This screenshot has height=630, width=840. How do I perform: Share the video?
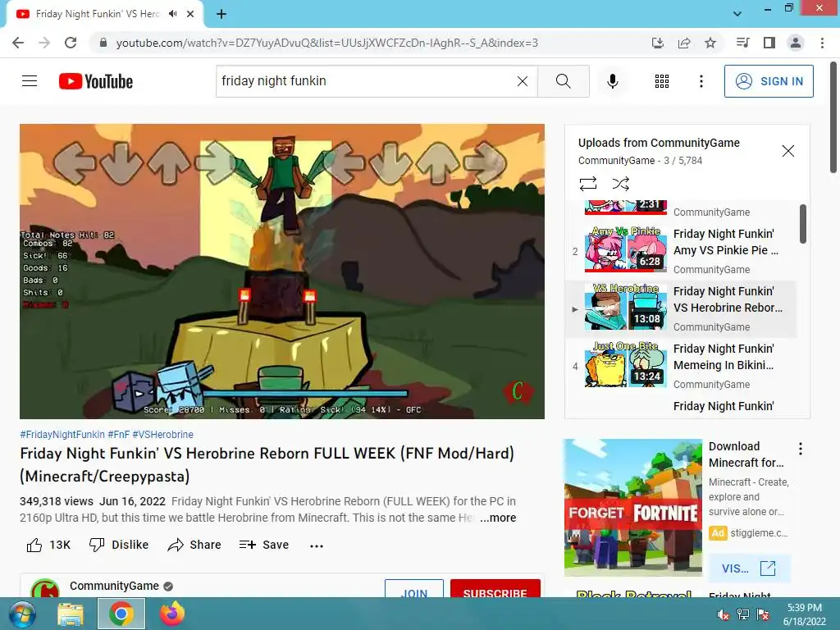194,545
